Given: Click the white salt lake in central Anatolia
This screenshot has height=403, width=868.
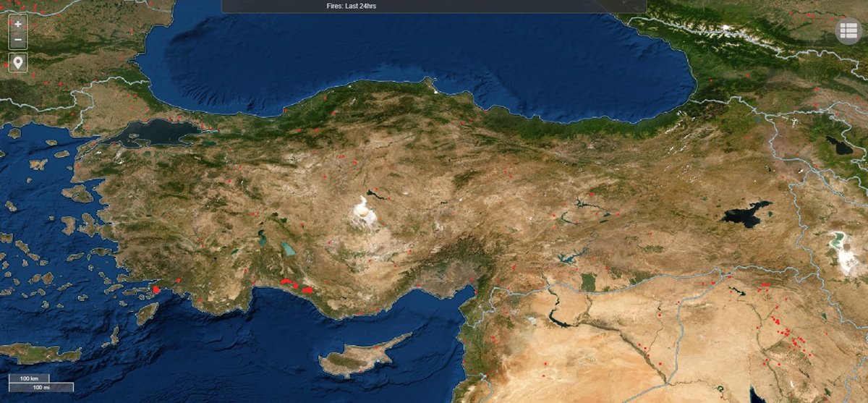Looking at the screenshot, I should point(362,210).
